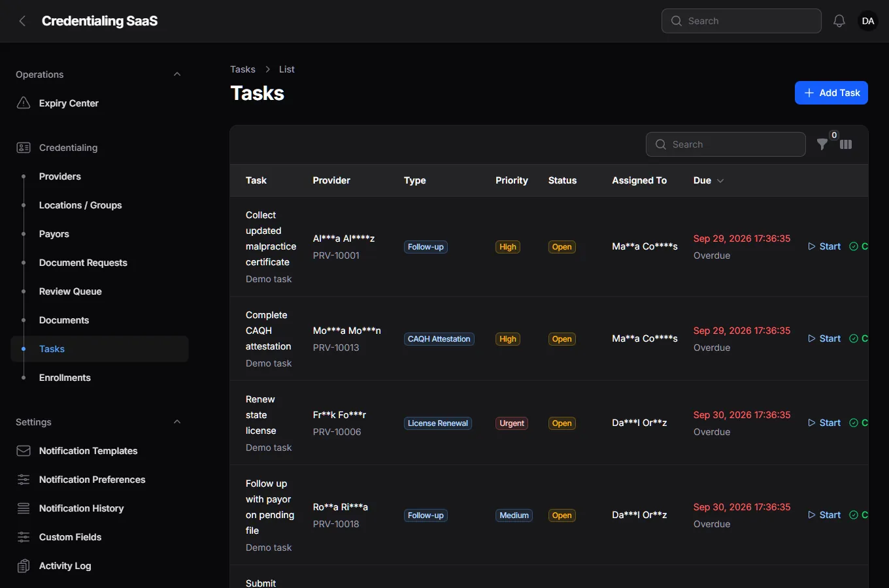The image size is (889, 588).
Task: Start the Renew state license task
Action: [x=824, y=423]
